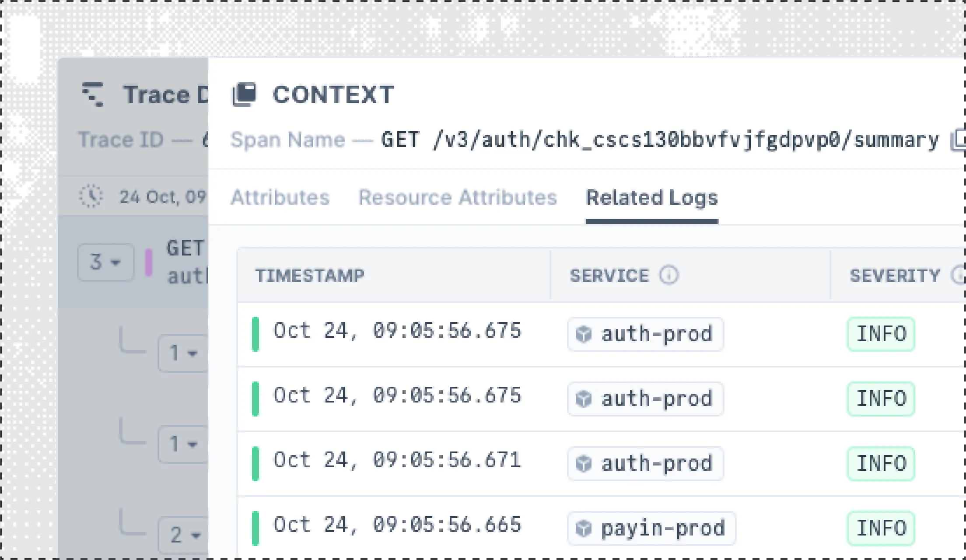Expand the span dropdown labeled 3
This screenshot has height=560, width=966.
pyautogui.click(x=105, y=262)
